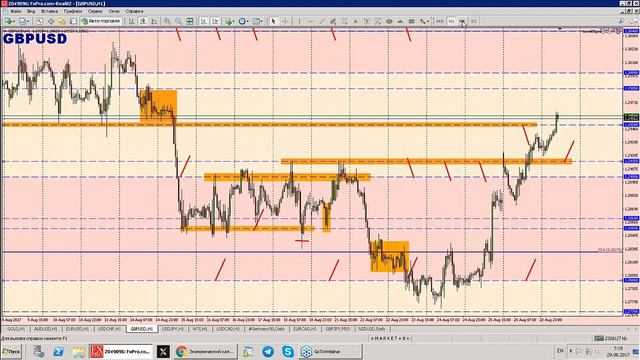Select the horizontal line tool

311,21
